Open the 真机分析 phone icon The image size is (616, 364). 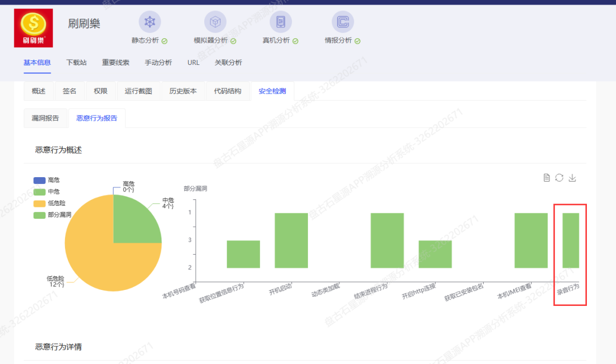281,22
